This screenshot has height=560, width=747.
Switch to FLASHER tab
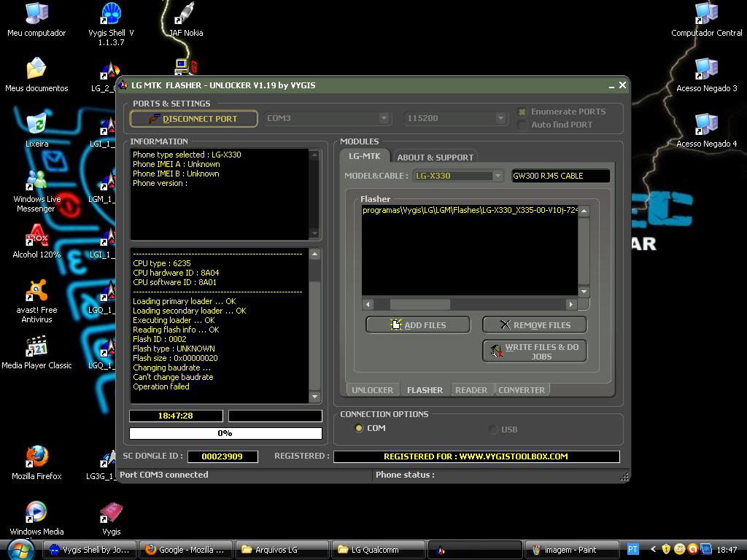pos(425,390)
